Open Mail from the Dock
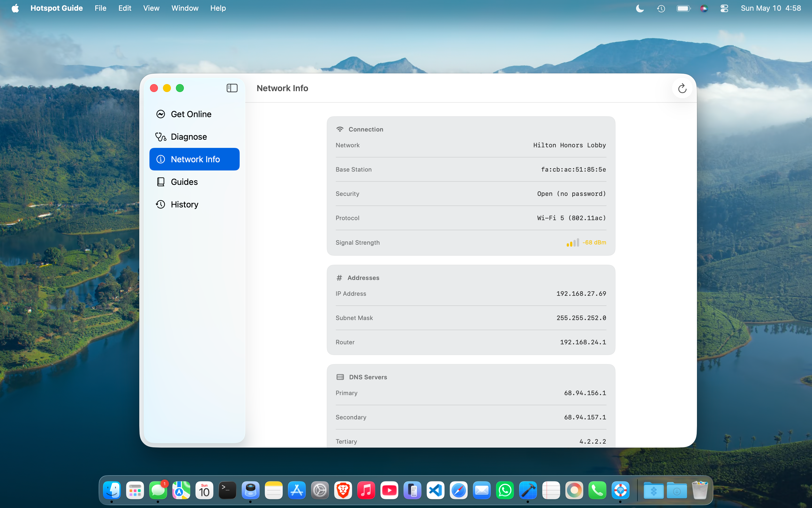Image resolution: width=812 pixels, height=508 pixels. pyautogui.click(x=482, y=491)
